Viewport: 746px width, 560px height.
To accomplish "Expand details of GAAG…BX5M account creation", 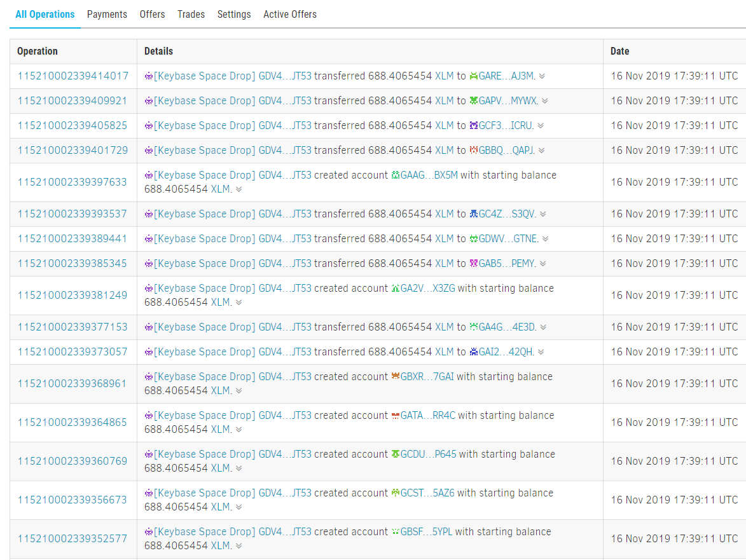I will pos(239,189).
